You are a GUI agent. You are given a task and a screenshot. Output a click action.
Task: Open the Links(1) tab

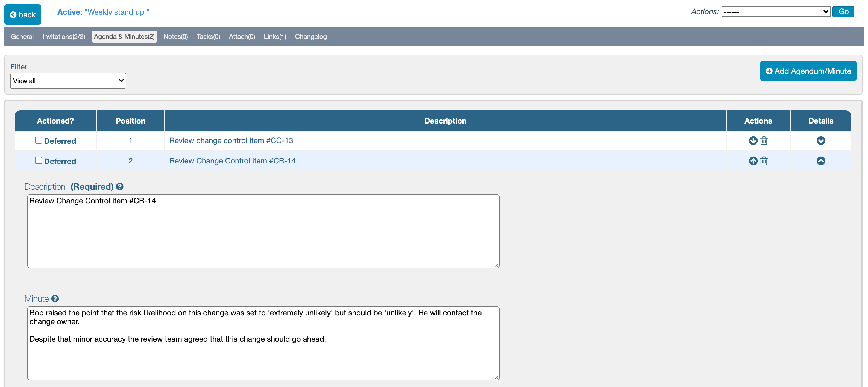point(275,36)
